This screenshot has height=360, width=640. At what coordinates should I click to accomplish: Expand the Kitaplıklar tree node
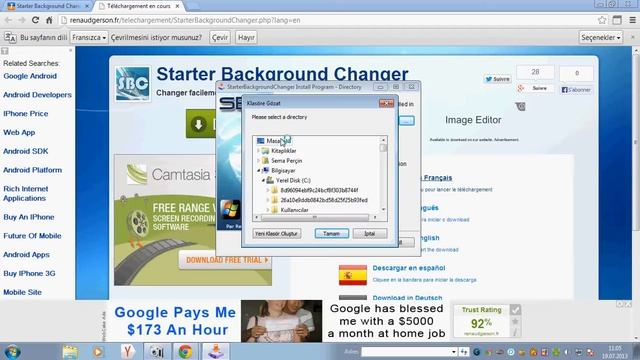point(258,151)
